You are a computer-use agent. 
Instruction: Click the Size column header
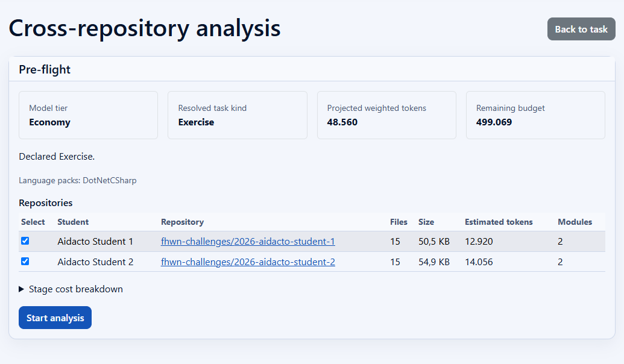point(426,222)
